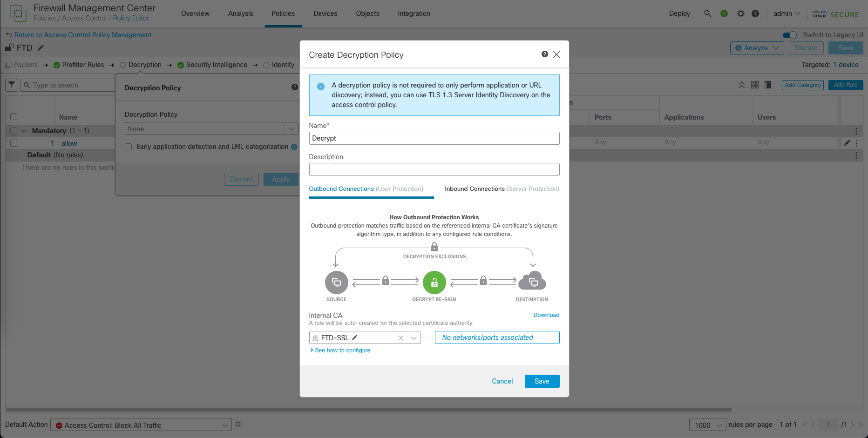Check the allow rule checkbox
The width and height of the screenshot is (868, 438).
tap(14, 143)
